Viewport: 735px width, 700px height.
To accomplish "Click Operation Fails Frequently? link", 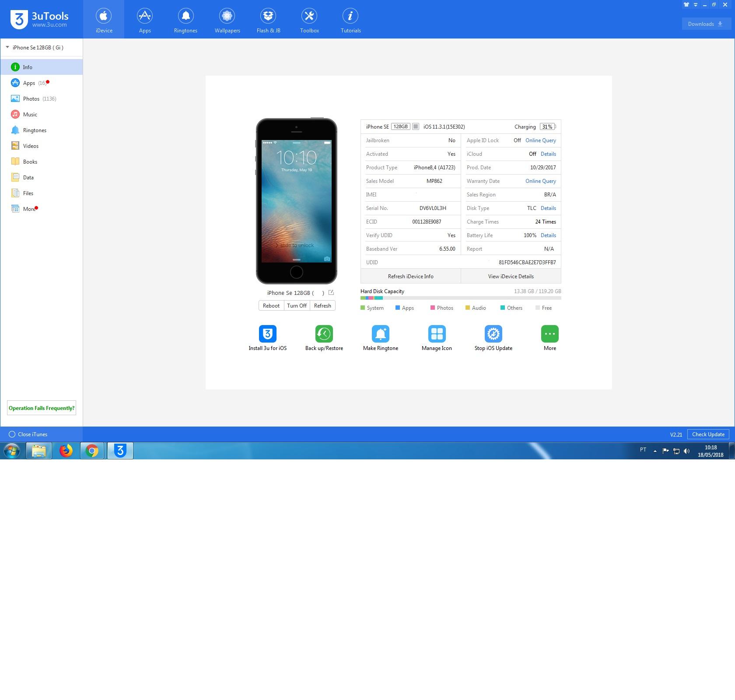I will click(x=42, y=408).
